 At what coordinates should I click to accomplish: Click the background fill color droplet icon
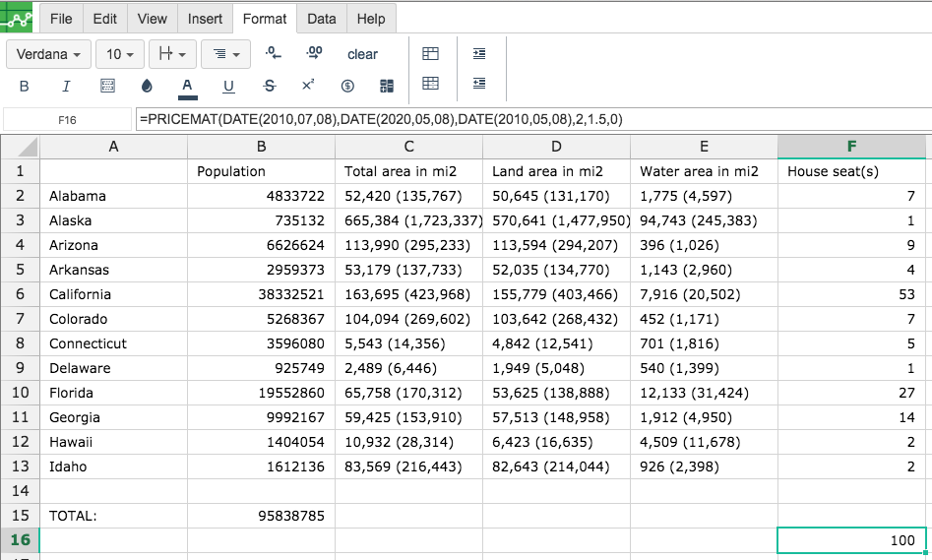(147, 87)
